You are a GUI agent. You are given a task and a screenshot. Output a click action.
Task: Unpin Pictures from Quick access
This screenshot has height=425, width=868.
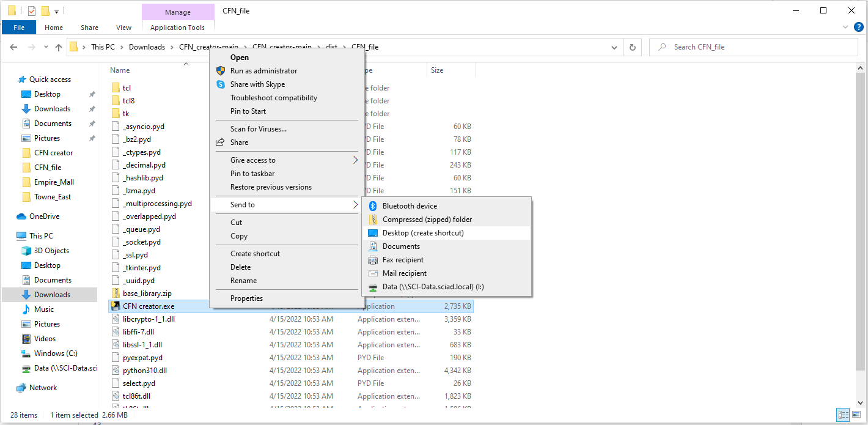(92, 138)
